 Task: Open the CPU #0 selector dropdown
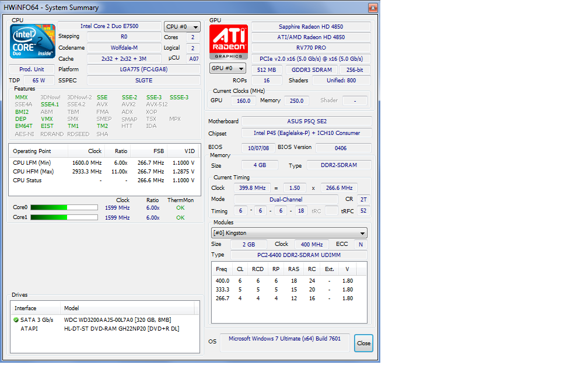click(182, 27)
